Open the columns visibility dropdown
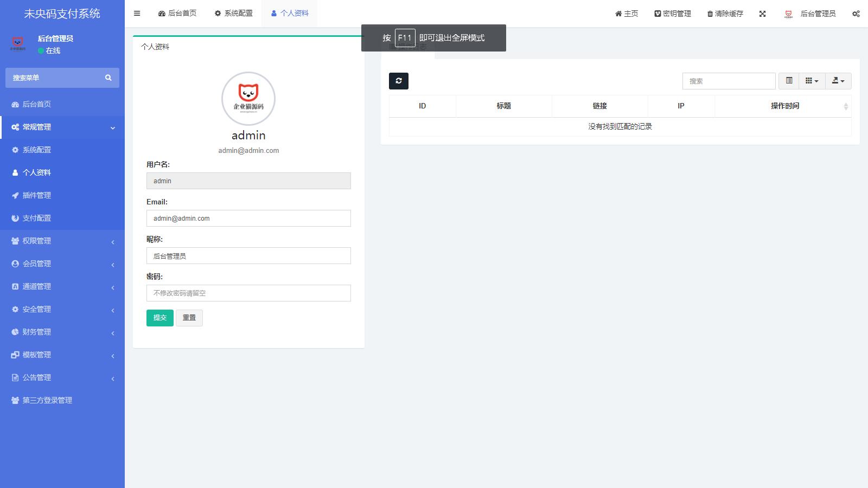The height and width of the screenshot is (488, 868). pos(812,81)
